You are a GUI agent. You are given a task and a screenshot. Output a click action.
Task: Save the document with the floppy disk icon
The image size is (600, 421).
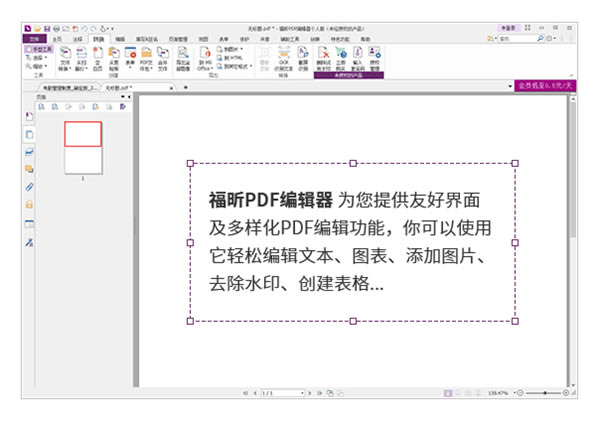47,29
